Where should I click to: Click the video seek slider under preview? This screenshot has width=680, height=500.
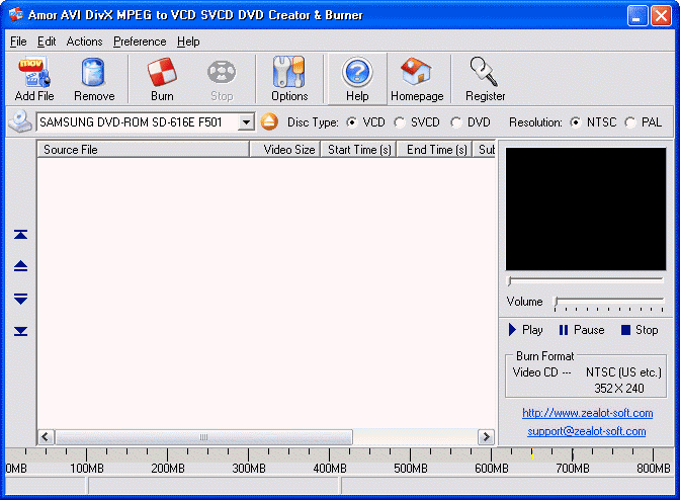tap(585, 281)
